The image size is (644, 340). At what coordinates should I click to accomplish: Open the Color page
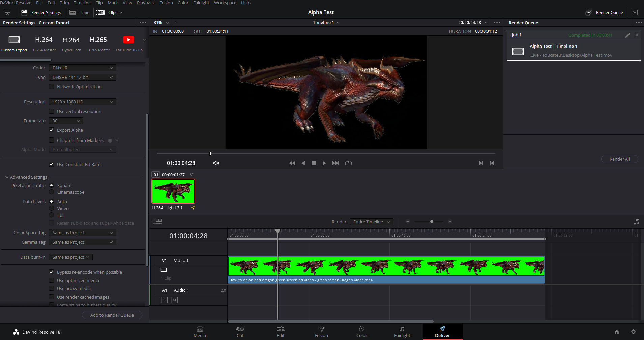tap(361, 332)
